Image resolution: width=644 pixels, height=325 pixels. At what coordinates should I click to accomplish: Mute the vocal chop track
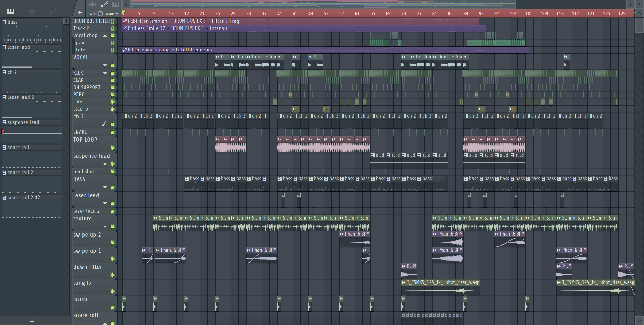point(112,36)
